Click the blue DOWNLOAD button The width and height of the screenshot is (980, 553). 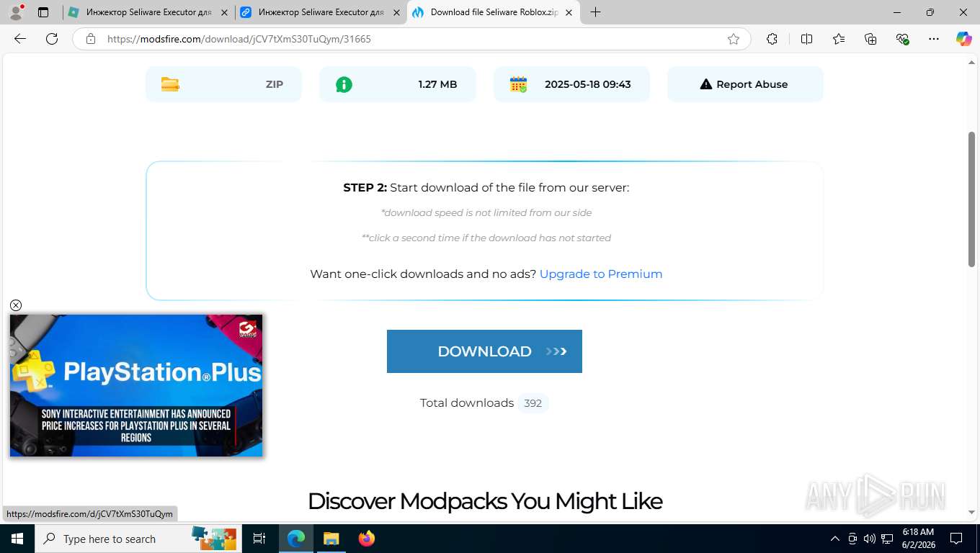[484, 351]
